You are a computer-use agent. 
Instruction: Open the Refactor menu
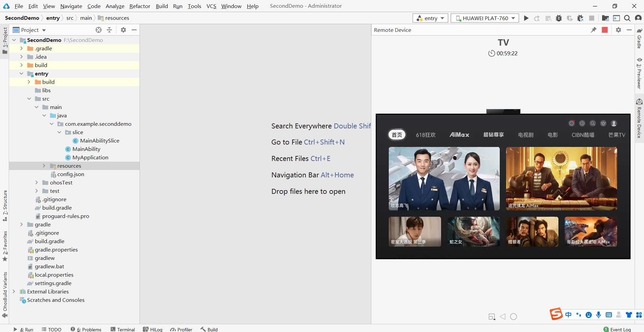[x=140, y=6]
